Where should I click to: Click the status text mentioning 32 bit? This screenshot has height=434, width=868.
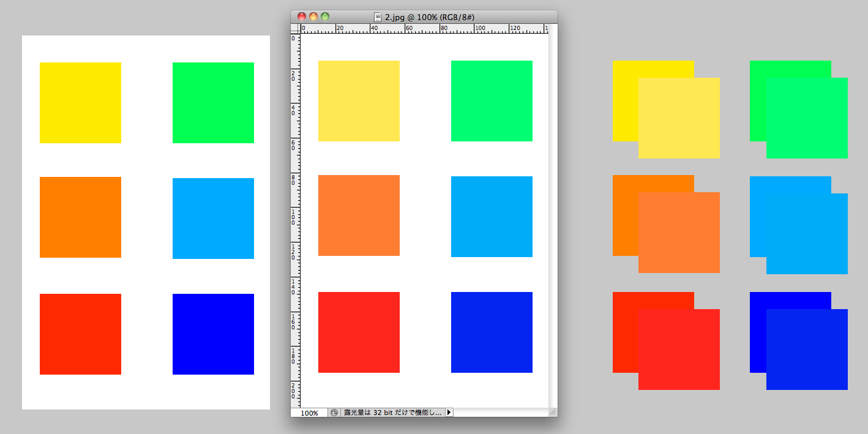[392, 413]
